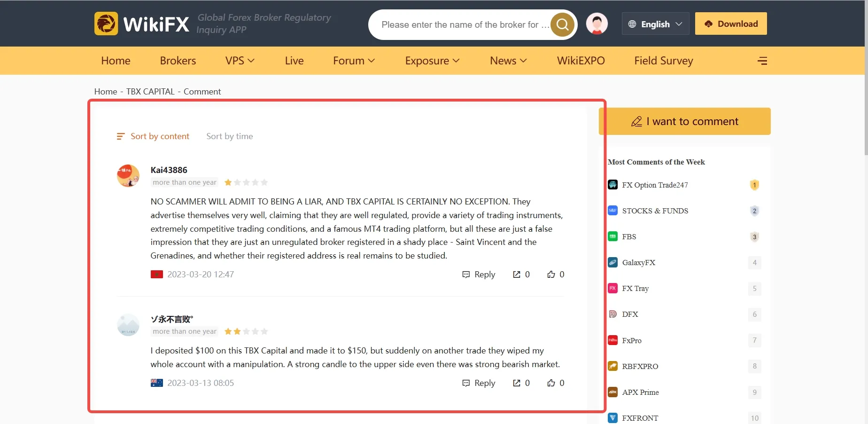Click the FX Option Trade247 broker icon
This screenshot has height=424, width=868.
[612, 185]
